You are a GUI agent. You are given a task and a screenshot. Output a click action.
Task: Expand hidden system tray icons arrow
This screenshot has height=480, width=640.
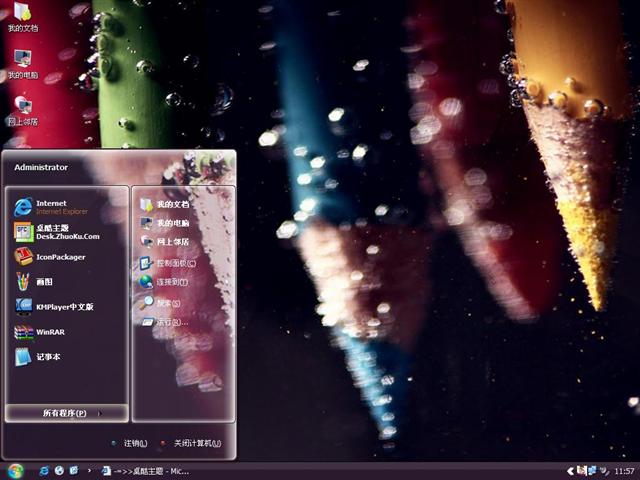click(x=571, y=471)
